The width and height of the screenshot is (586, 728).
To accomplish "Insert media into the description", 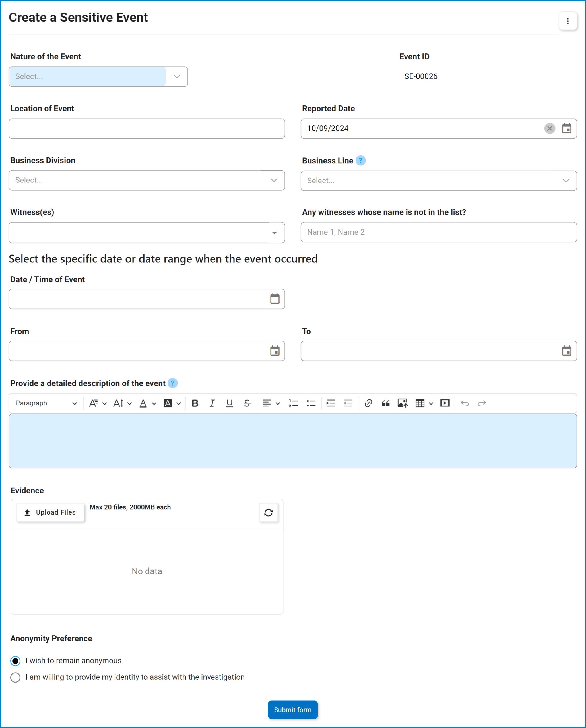I will (x=445, y=403).
